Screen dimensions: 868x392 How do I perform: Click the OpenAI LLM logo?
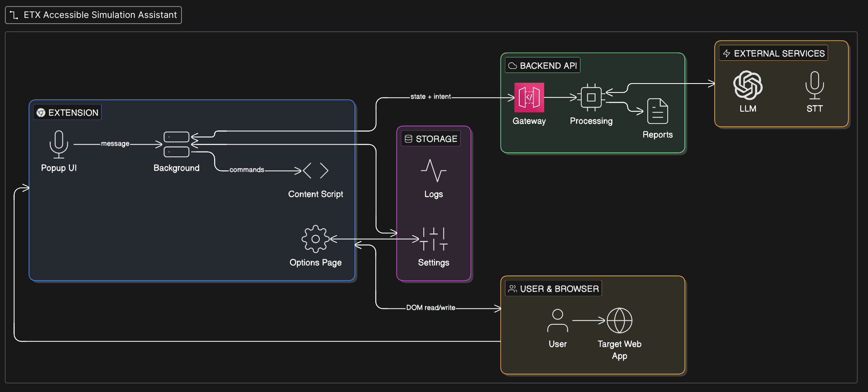(x=747, y=86)
